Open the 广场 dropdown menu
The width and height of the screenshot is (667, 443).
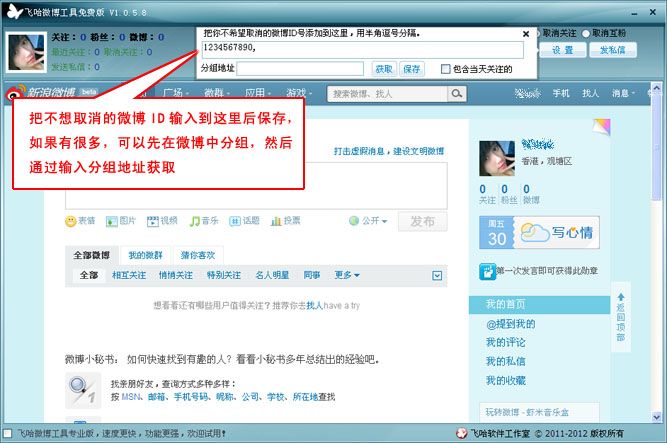pyautogui.click(x=176, y=93)
